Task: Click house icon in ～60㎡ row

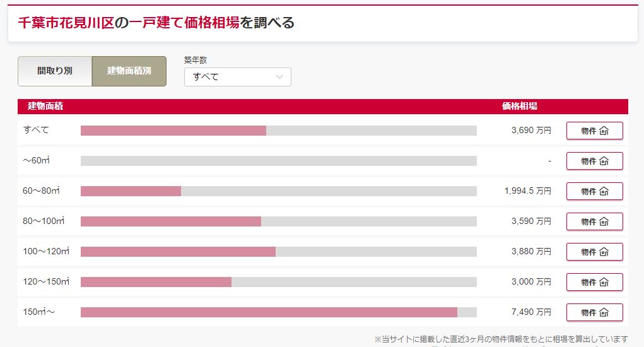Action: point(604,161)
